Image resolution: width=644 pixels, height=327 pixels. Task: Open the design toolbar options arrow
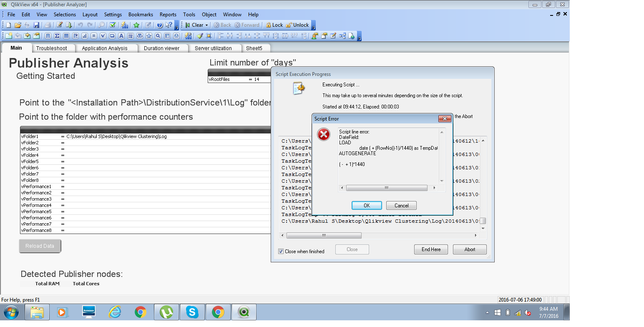(360, 37)
